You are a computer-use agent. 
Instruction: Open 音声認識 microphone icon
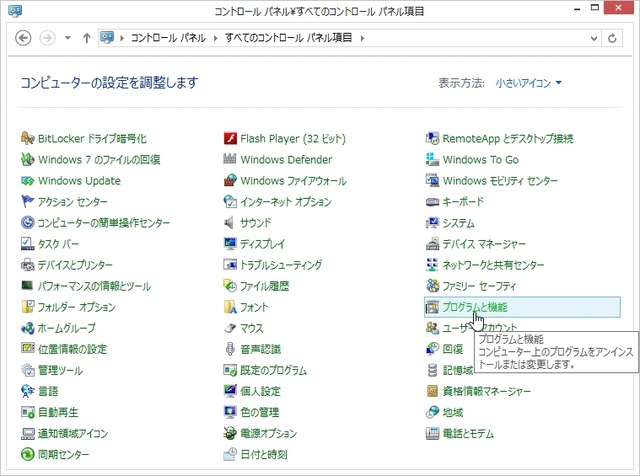pos(230,349)
